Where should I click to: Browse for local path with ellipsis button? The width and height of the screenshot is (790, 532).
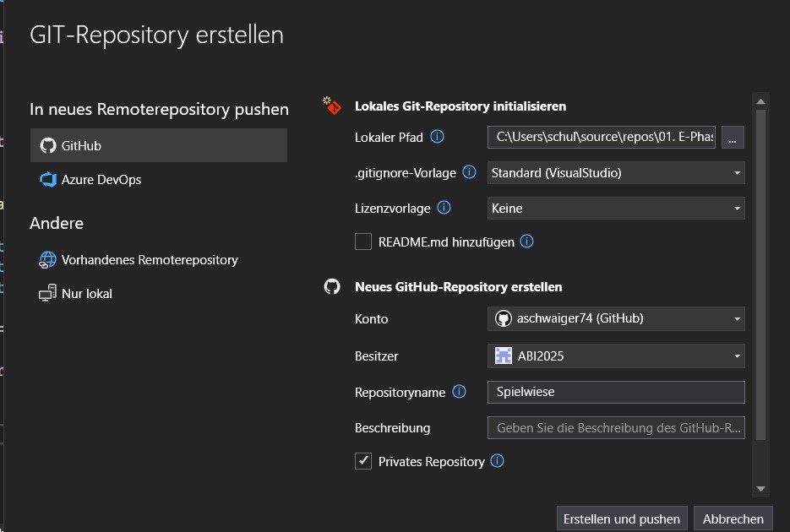[x=733, y=137]
